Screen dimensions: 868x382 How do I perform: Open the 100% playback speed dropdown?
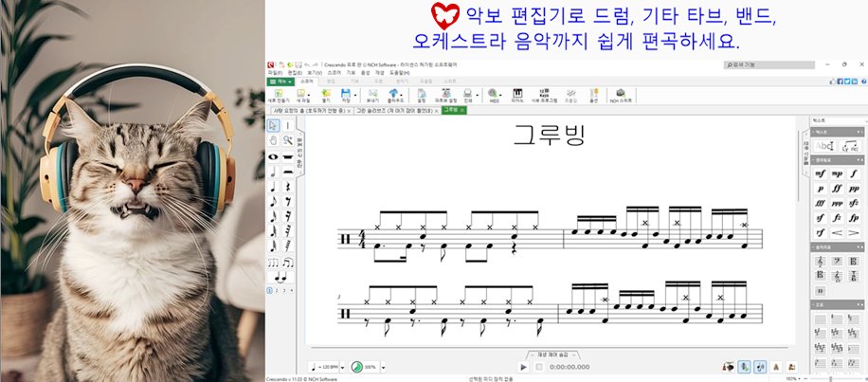(x=383, y=367)
